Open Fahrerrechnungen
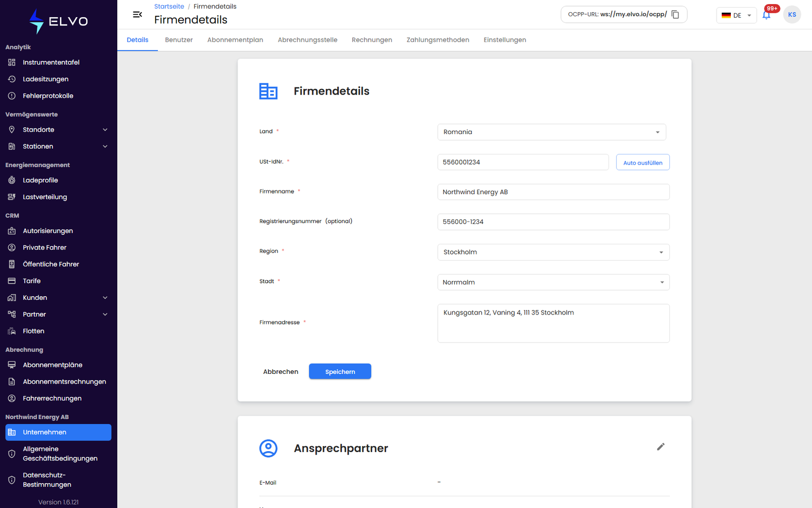The image size is (812, 508). (58, 398)
